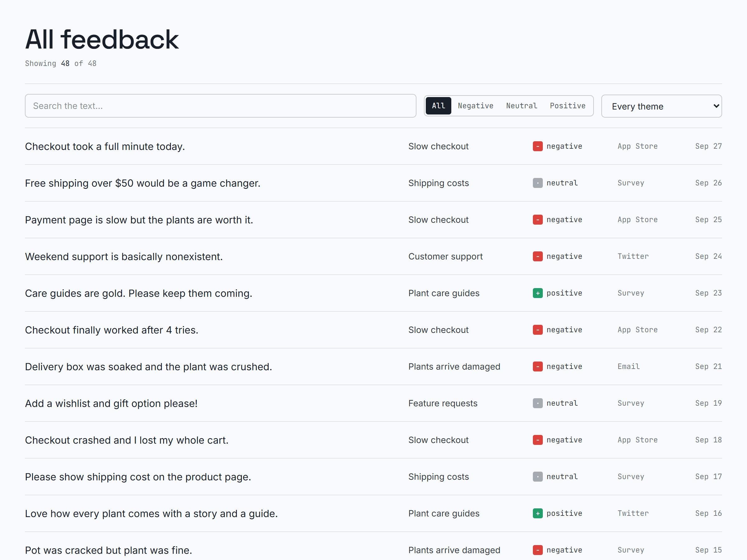
Task: Click 'App Store' source in Sep 27 row
Action: [637, 147]
